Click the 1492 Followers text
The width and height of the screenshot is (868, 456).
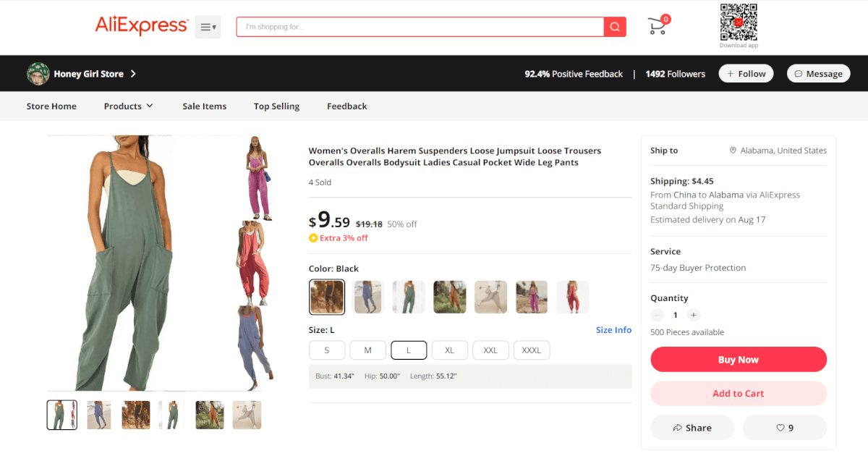point(675,74)
